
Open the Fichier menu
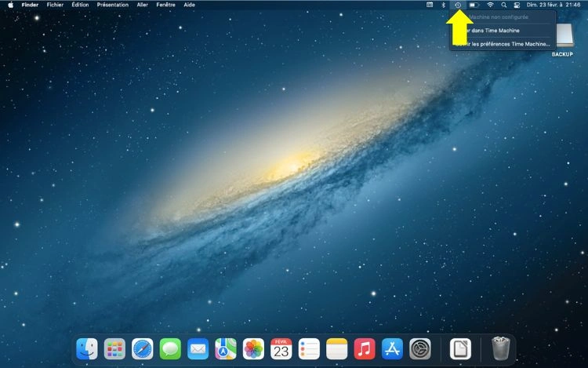tap(55, 5)
